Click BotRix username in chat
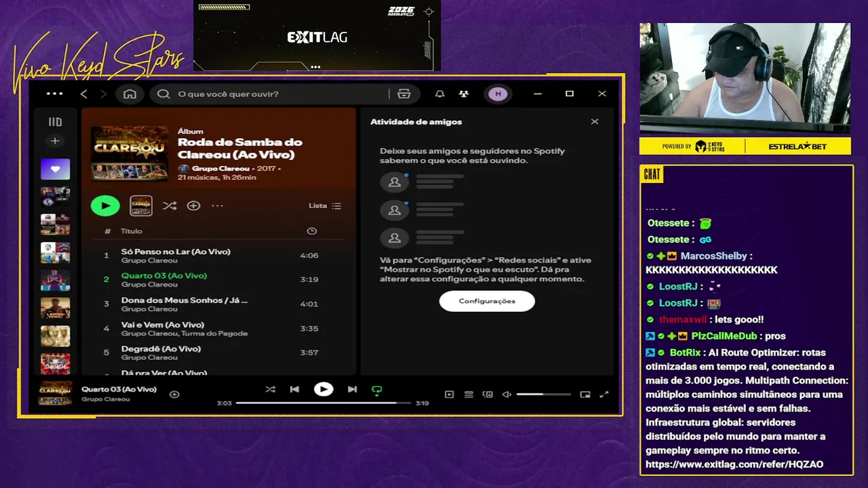Viewport: 868px width, 488px height. coord(685,352)
